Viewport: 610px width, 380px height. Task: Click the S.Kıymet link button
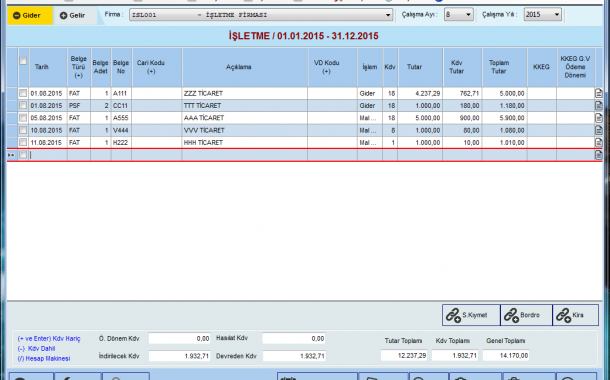tap(471, 315)
